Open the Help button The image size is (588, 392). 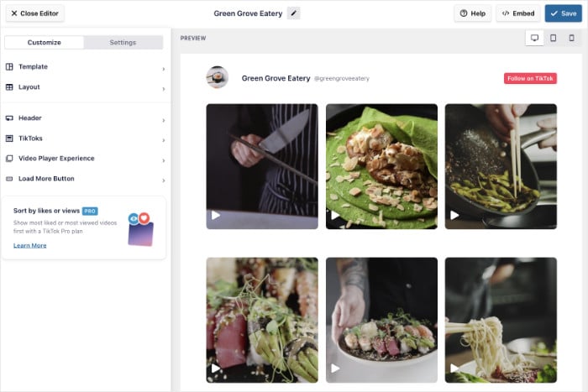pyautogui.click(x=472, y=13)
